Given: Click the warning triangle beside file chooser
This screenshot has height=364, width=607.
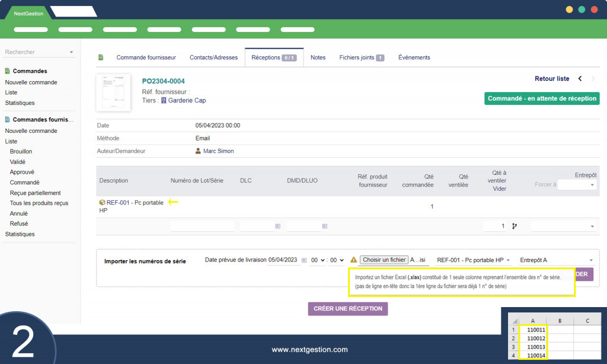Looking at the screenshot, I should click(353, 260).
